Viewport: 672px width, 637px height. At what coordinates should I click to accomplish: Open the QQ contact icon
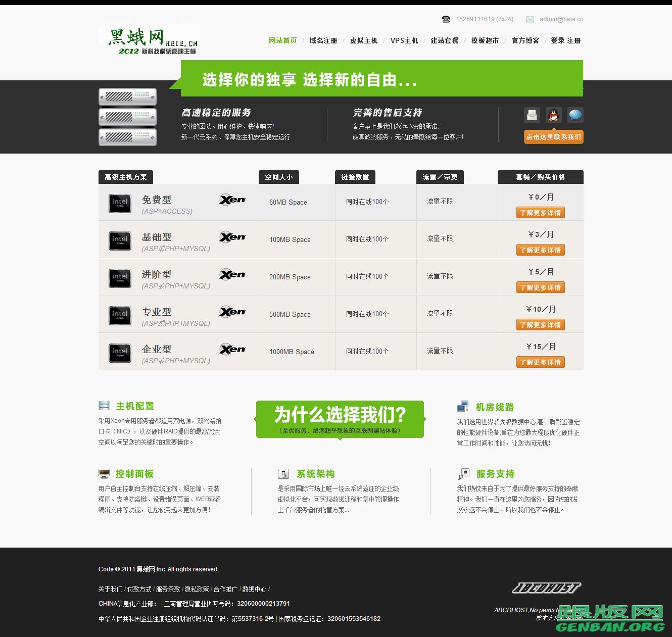(554, 115)
